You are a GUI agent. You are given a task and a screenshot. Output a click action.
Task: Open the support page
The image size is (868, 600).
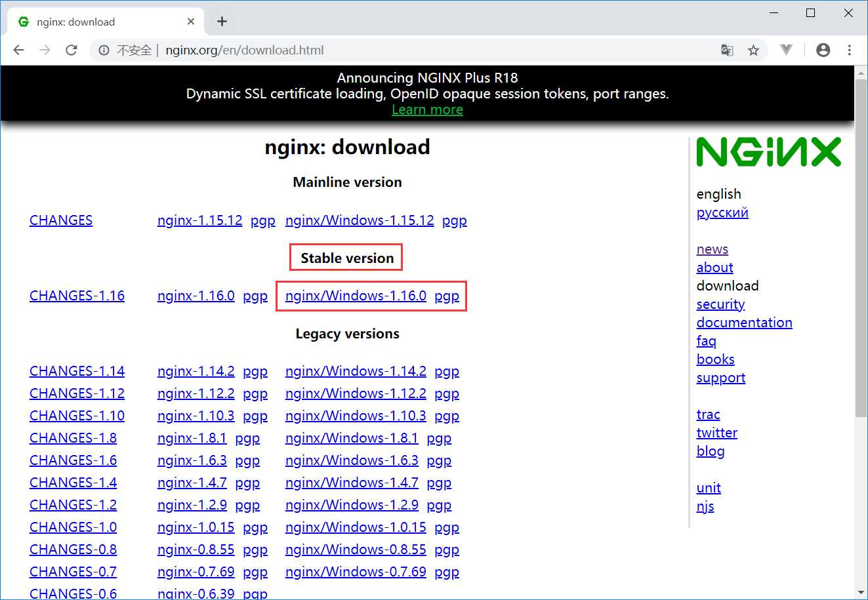click(720, 378)
